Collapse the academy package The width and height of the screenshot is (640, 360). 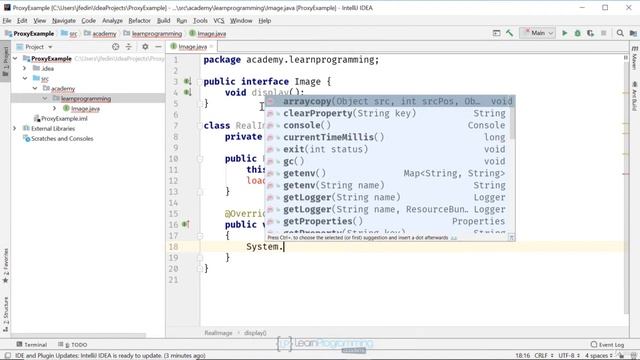pyautogui.click(x=35, y=89)
